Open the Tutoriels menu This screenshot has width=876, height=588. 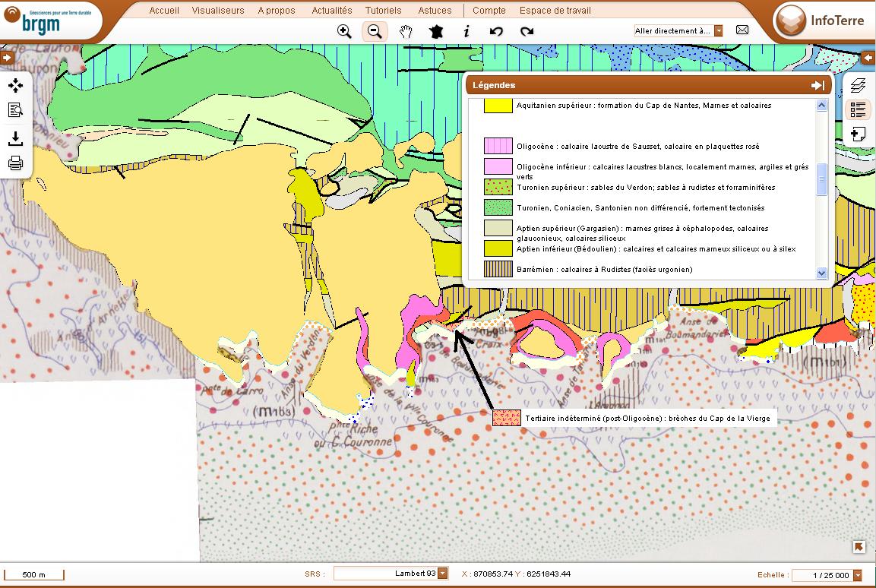coord(383,11)
